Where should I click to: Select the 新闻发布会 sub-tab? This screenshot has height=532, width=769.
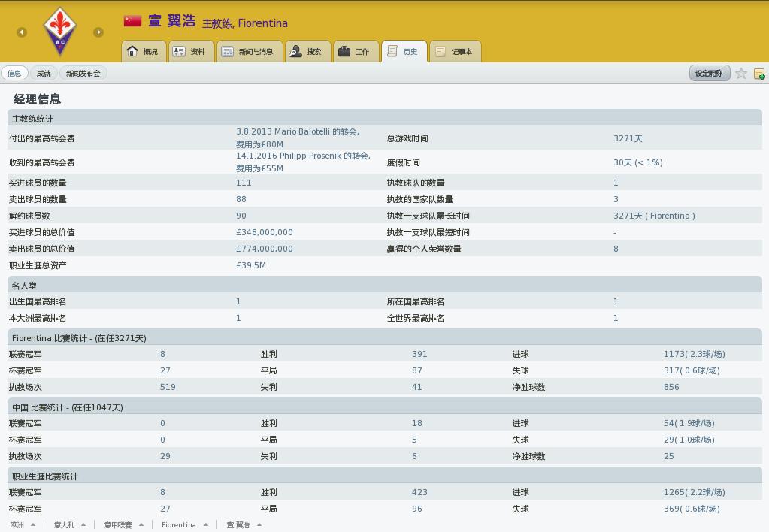[83, 73]
